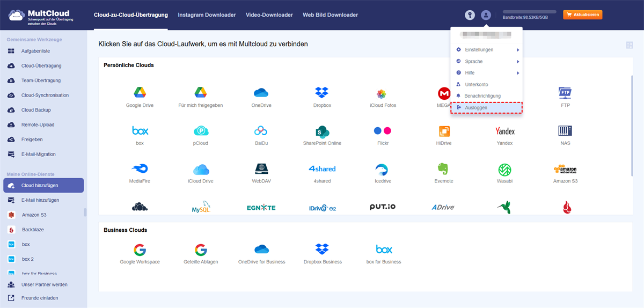Select the WebDAV icon
The image size is (644, 308).
(261, 169)
